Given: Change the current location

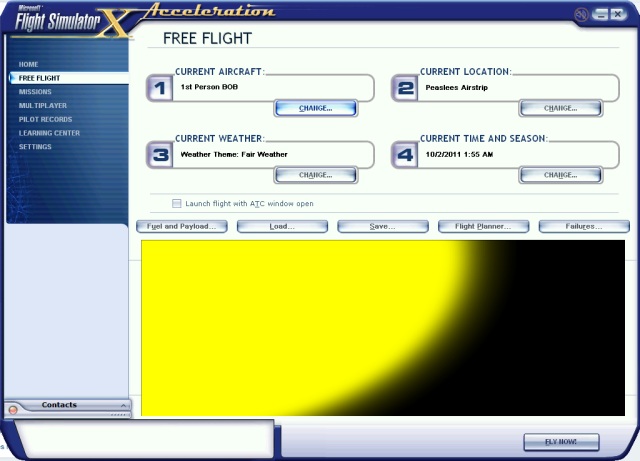Looking at the screenshot, I should [560, 108].
